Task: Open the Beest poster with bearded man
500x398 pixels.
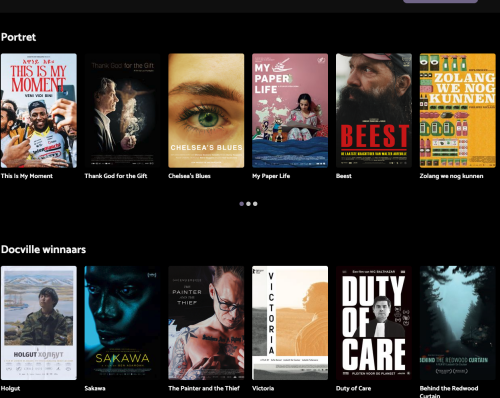Action: coord(374,111)
